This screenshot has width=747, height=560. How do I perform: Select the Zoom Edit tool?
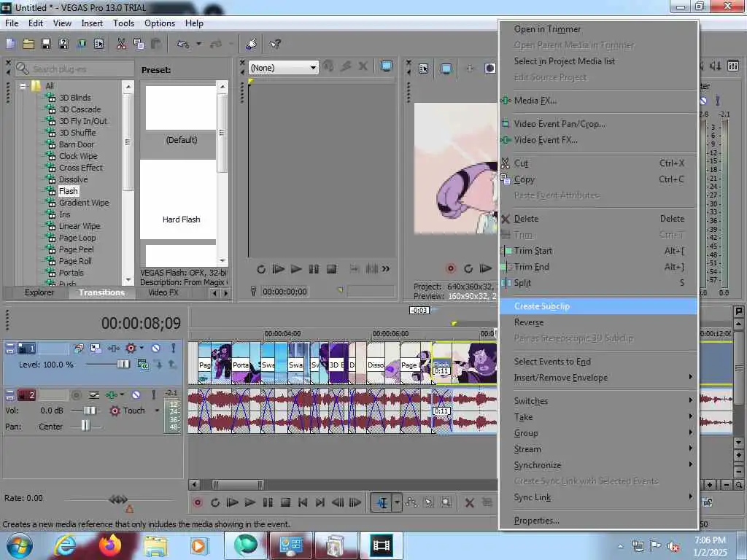[x=446, y=502]
